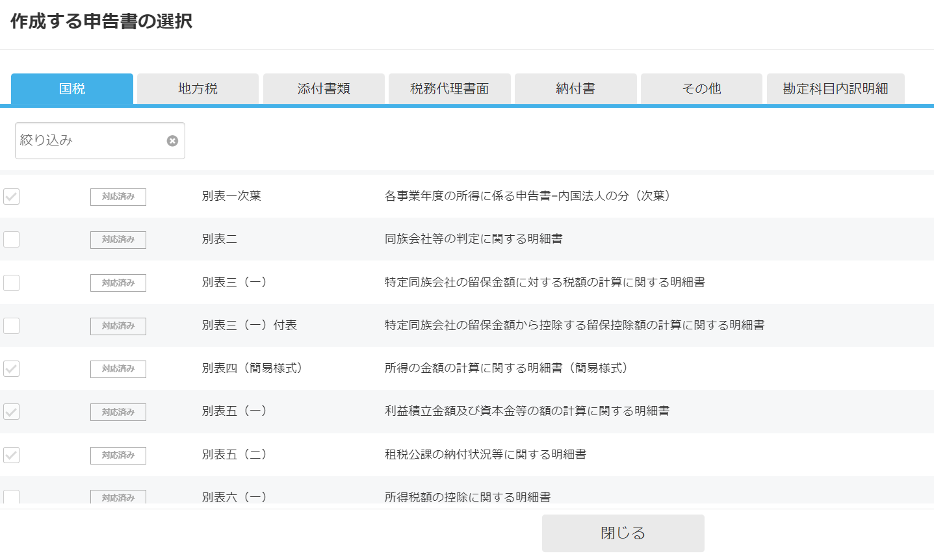Click the 対応済み badge for 別表三（一）
934x560 pixels.
coord(118,283)
